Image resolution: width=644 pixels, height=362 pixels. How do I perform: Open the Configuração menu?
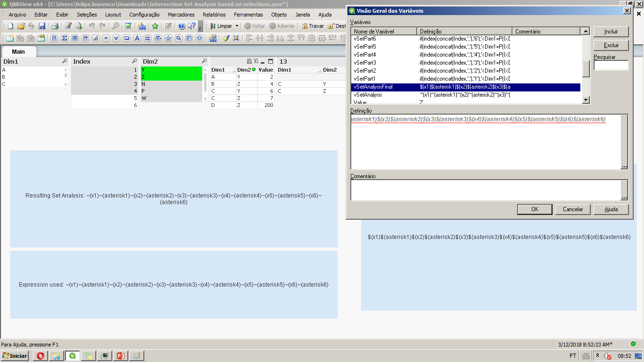(x=144, y=15)
